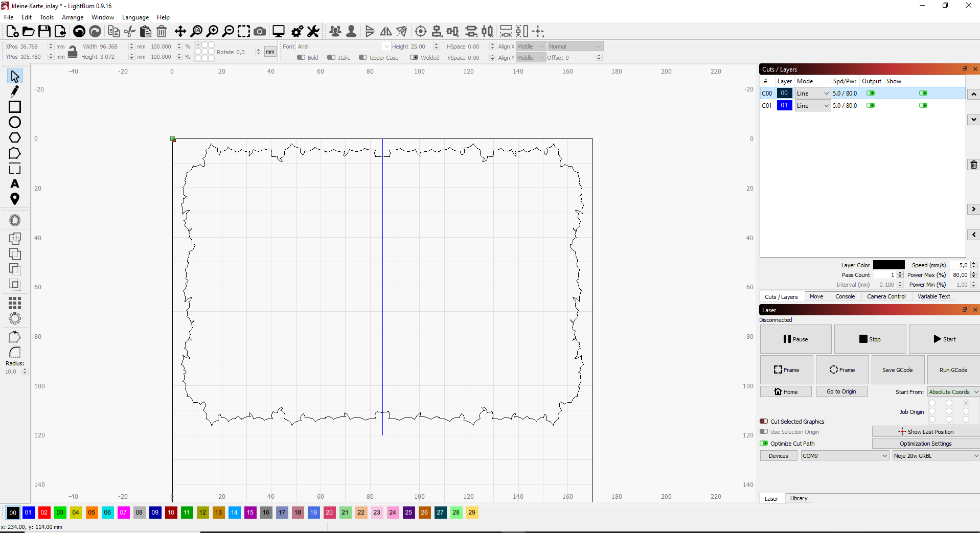Switch to the Console tab
Image resolution: width=980 pixels, height=533 pixels.
pyautogui.click(x=845, y=296)
